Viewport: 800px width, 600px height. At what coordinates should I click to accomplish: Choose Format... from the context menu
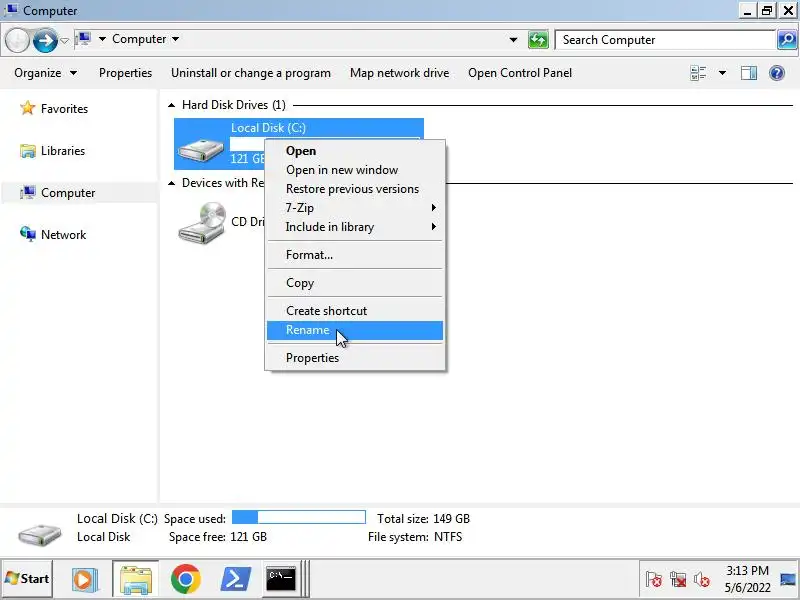coord(355,255)
